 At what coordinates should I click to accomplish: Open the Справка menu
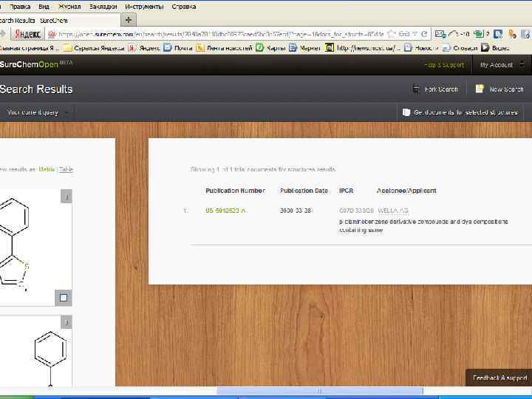(x=184, y=7)
